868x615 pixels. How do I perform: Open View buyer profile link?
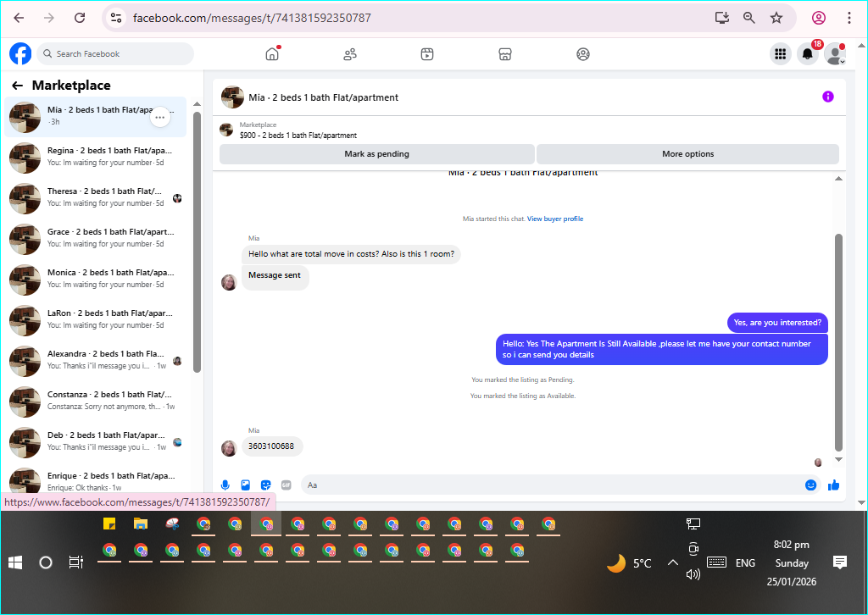(x=555, y=219)
